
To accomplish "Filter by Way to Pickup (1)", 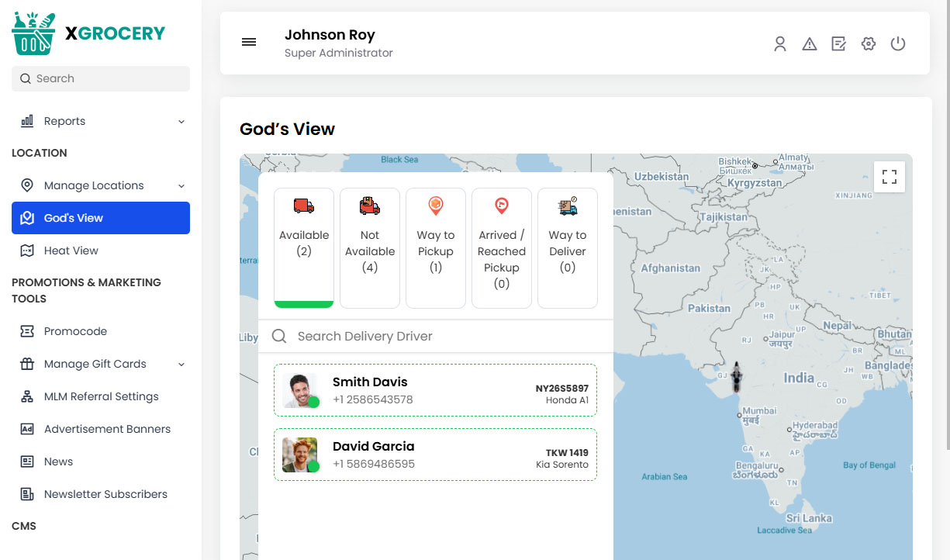I will coord(436,247).
